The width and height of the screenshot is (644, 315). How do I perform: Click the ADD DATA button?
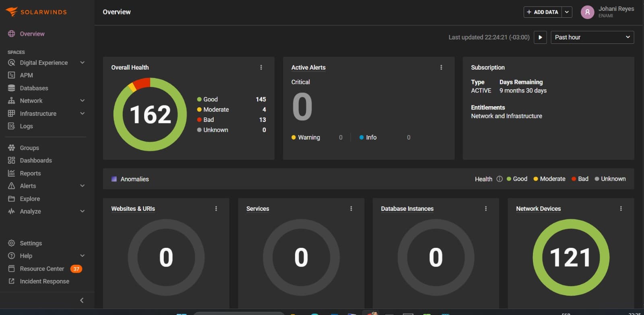(543, 12)
